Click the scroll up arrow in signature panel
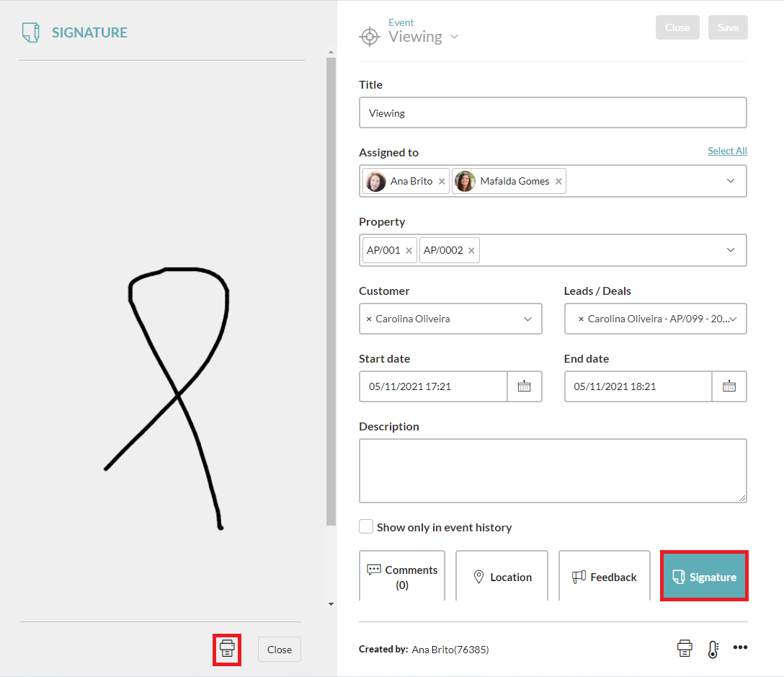The width and height of the screenshot is (784, 677). 331,52
